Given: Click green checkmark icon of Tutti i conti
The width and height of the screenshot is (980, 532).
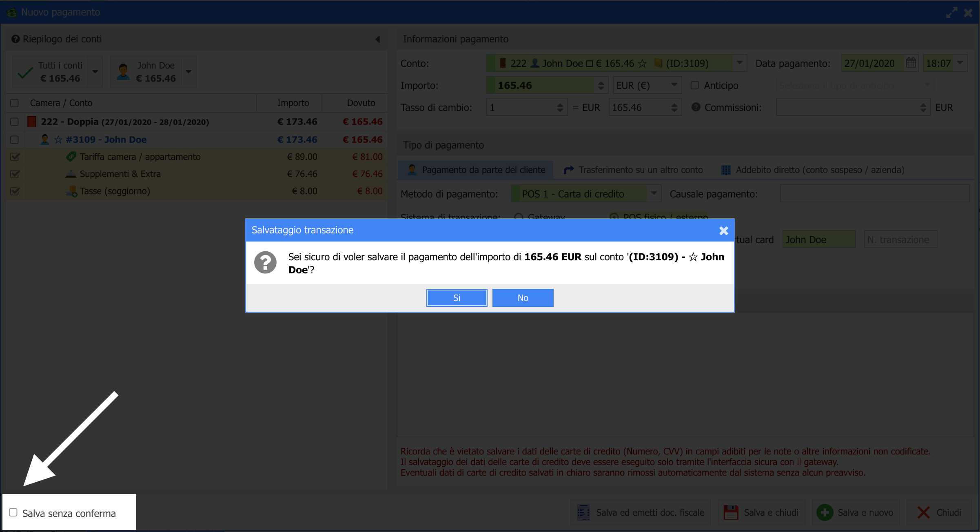Looking at the screenshot, I should [25, 73].
